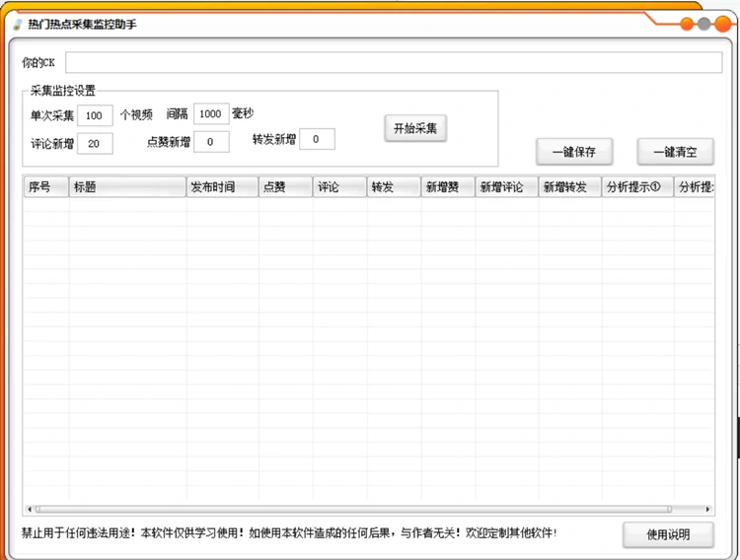The height and width of the screenshot is (560, 740).
Task: Click right arrow of horizontal scrollbar
Action: click(x=707, y=509)
